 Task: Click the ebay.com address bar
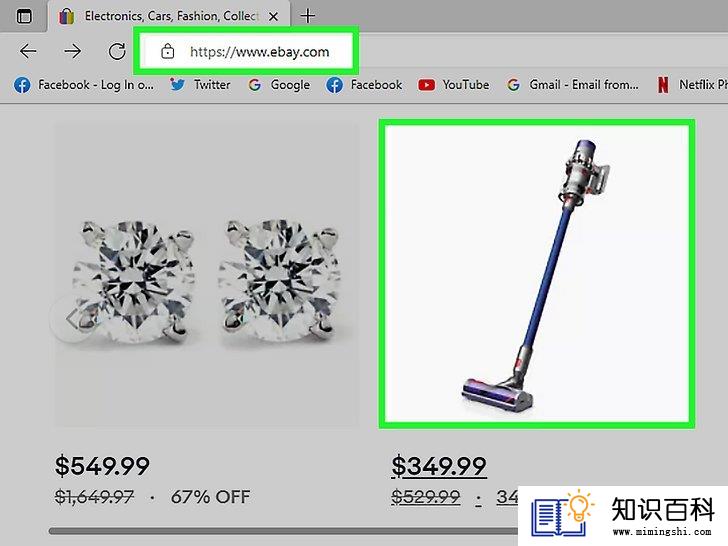(246, 51)
